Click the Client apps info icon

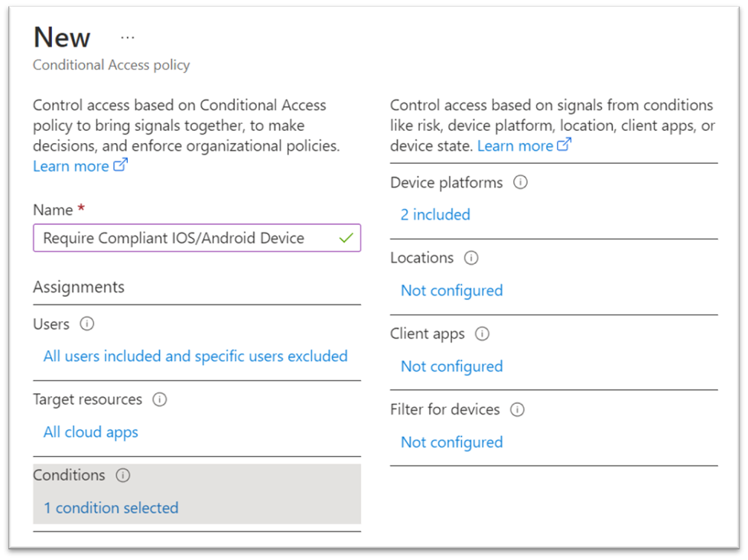coord(483,334)
